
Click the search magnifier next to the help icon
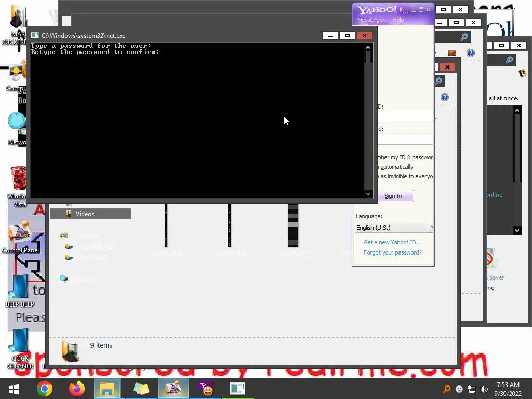coord(464,37)
